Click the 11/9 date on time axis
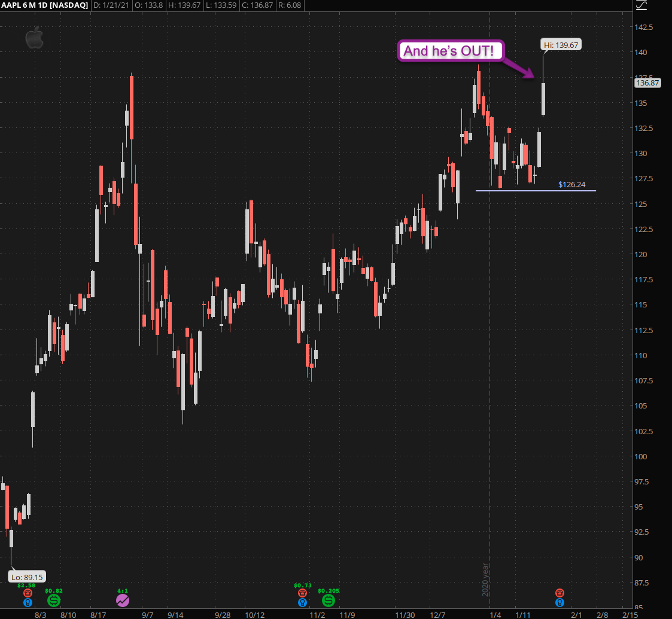The width and height of the screenshot is (672, 619). tap(347, 615)
